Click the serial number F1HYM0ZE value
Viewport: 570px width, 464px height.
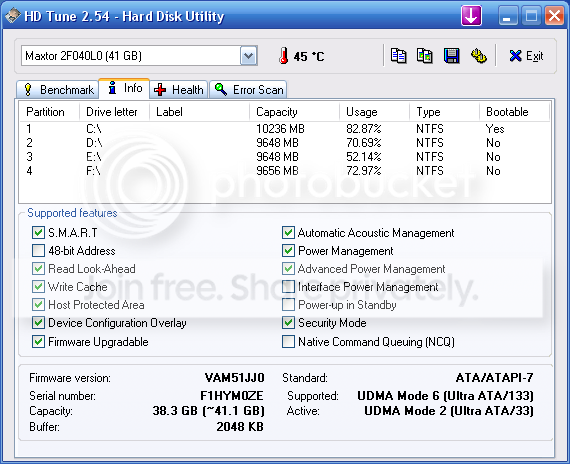pyautogui.click(x=232, y=395)
